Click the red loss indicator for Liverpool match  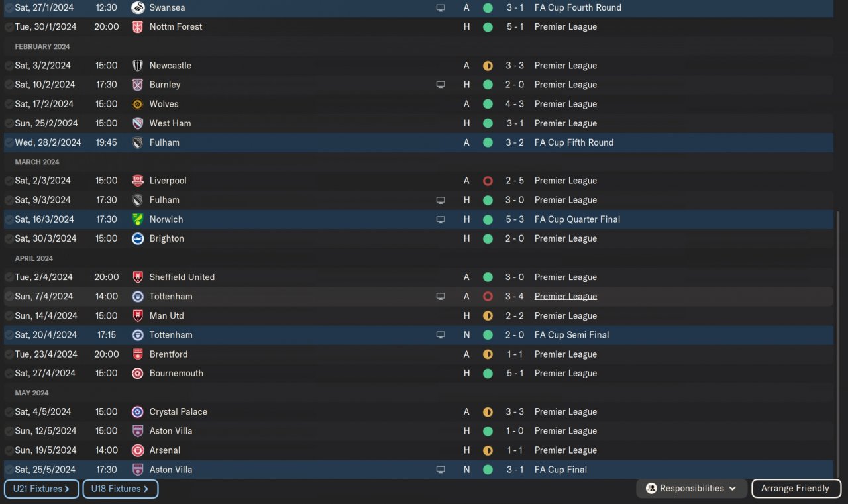click(x=488, y=181)
